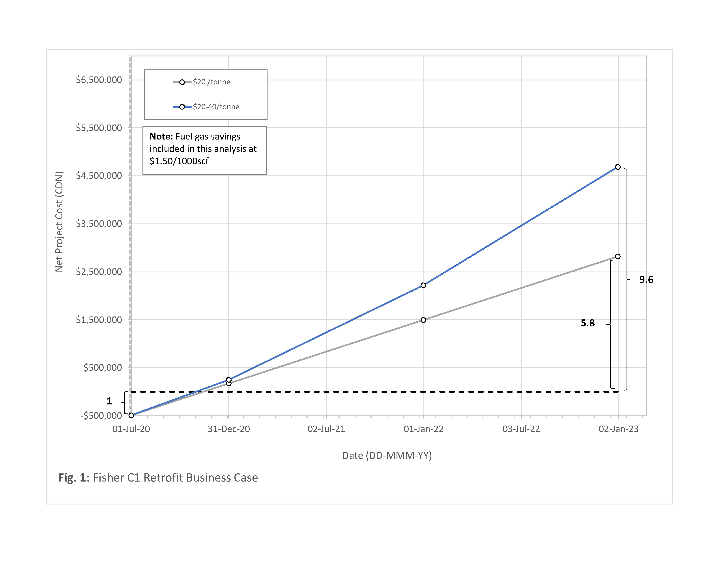Click the 5.8 bracket annotation label
Image resolution: width=728 pixels, height=562 pixels.
pyautogui.click(x=588, y=323)
